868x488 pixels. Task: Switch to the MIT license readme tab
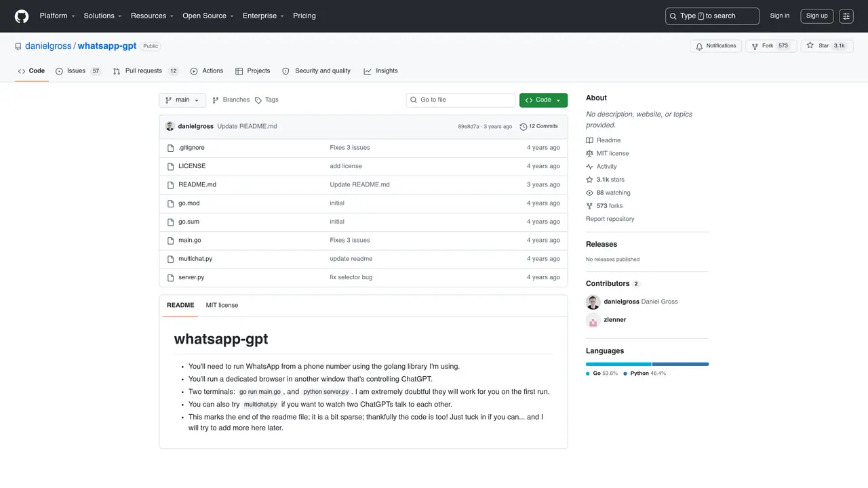click(222, 306)
